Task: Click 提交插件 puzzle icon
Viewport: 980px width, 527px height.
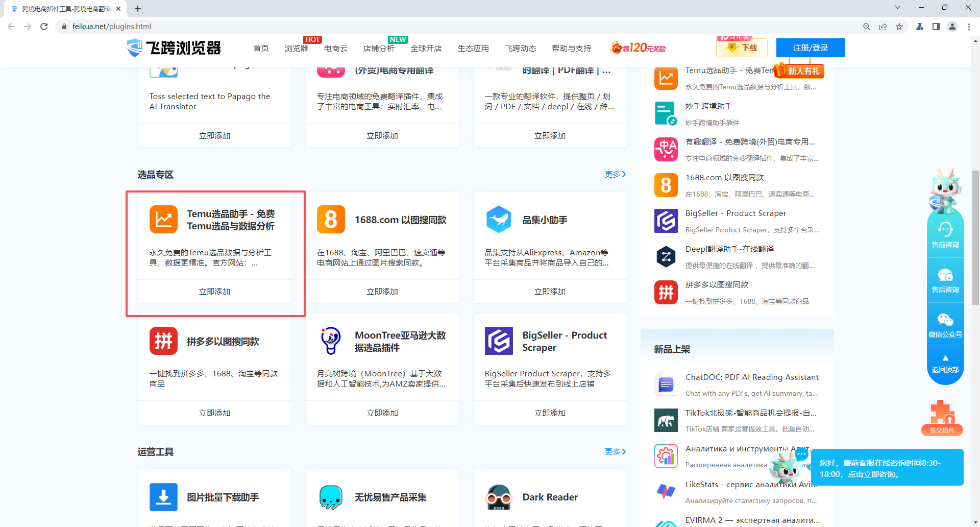Action: point(942,418)
